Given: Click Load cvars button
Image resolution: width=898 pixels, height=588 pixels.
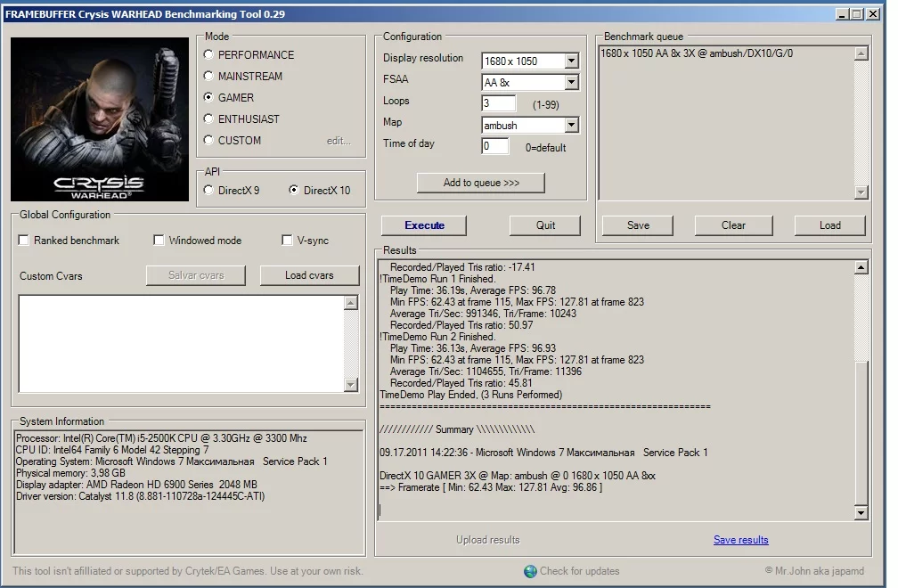Looking at the screenshot, I should [309, 275].
